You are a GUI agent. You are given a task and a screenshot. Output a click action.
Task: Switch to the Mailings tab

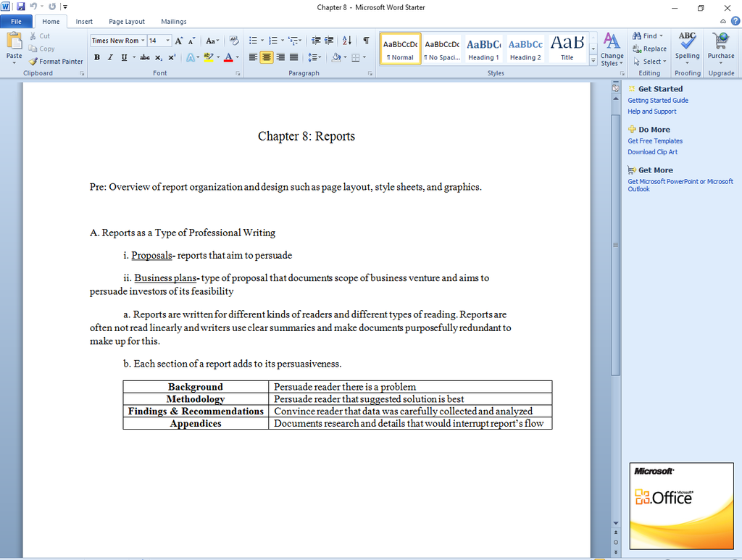[174, 21]
